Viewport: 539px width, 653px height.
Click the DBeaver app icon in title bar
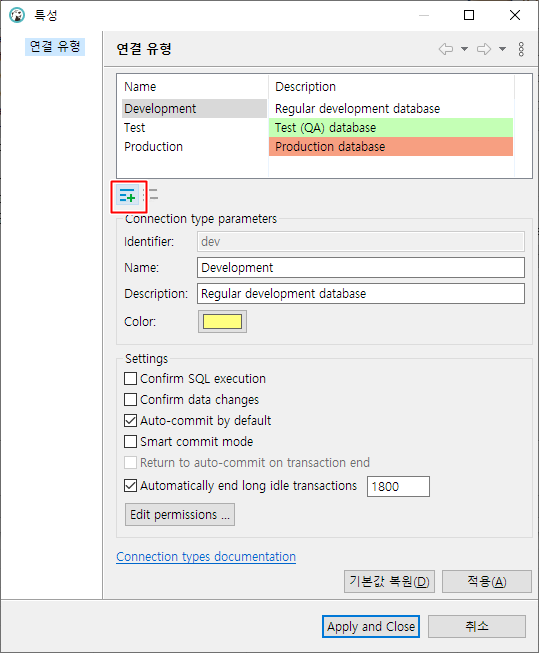coord(17,15)
